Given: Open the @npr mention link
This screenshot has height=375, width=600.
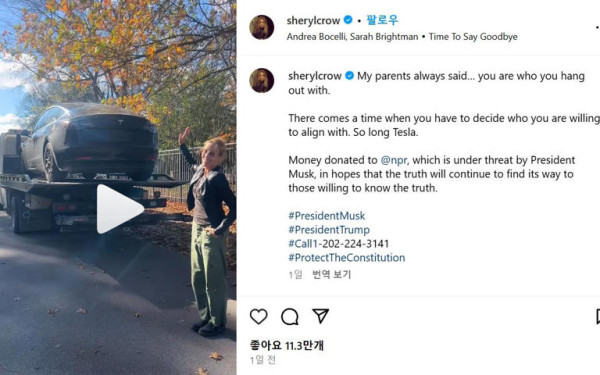Looking at the screenshot, I should 394,160.
